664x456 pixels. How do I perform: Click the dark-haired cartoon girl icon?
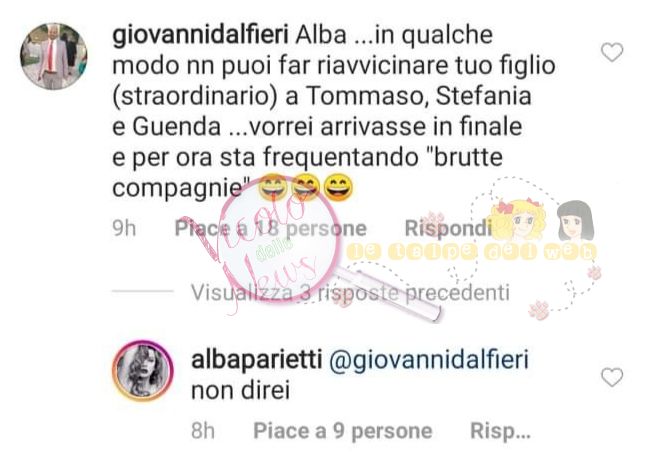tap(575, 220)
